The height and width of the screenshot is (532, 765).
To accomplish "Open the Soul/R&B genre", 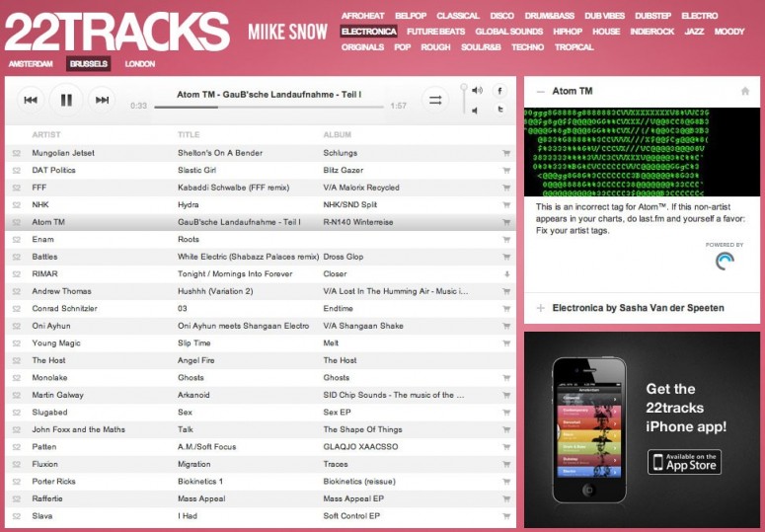I will (x=481, y=47).
